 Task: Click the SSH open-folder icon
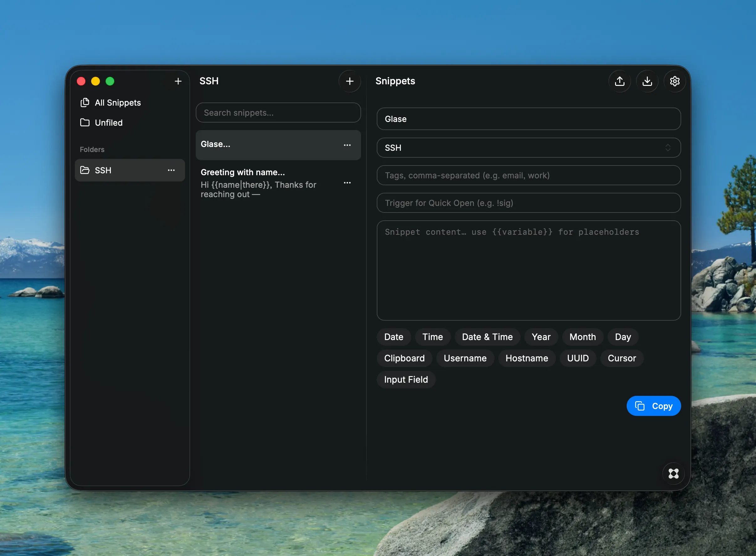point(85,170)
